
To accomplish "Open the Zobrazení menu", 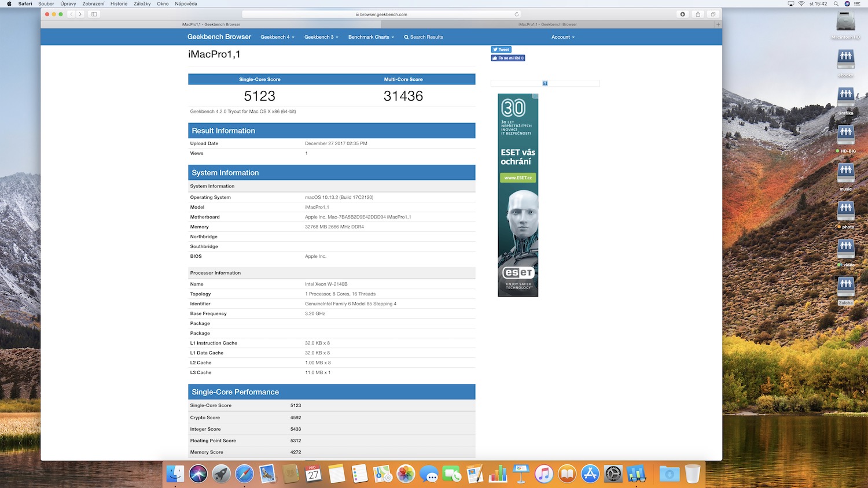I will (93, 3).
